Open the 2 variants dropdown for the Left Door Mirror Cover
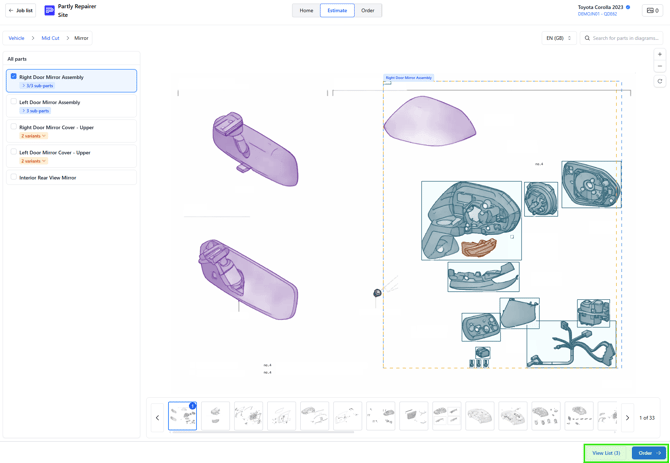This screenshot has height=463, width=670. pyautogui.click(x=33, y=161)
